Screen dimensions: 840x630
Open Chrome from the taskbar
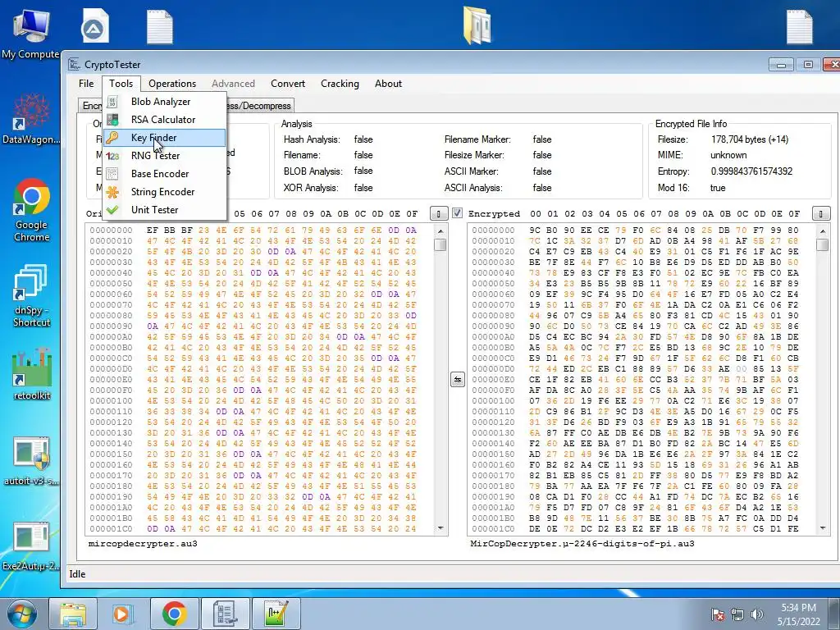tap(174, 614)
